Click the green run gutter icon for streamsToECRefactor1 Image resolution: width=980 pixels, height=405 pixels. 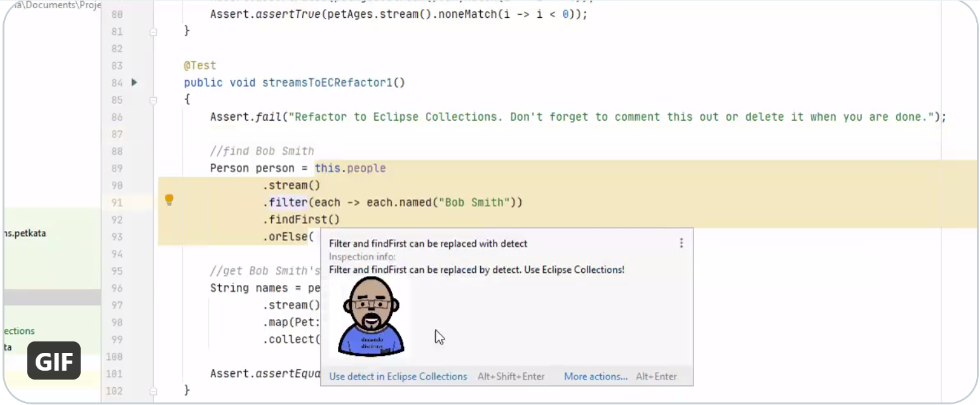click(134, 82)
